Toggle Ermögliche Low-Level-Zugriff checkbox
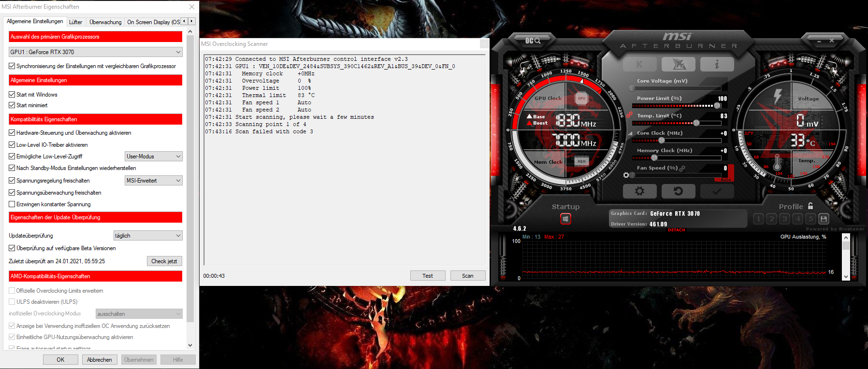868x369 pixels. (x=12, y=156)
